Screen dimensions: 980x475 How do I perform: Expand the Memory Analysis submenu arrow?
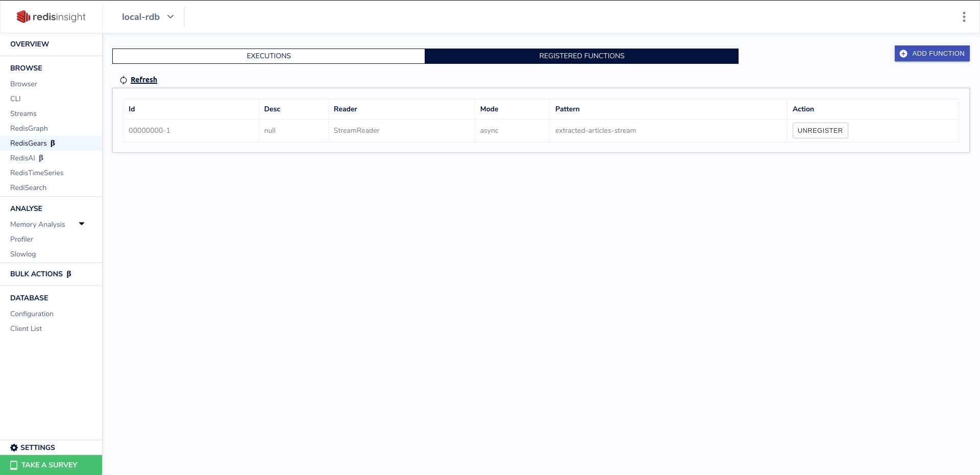click(82, 224)
